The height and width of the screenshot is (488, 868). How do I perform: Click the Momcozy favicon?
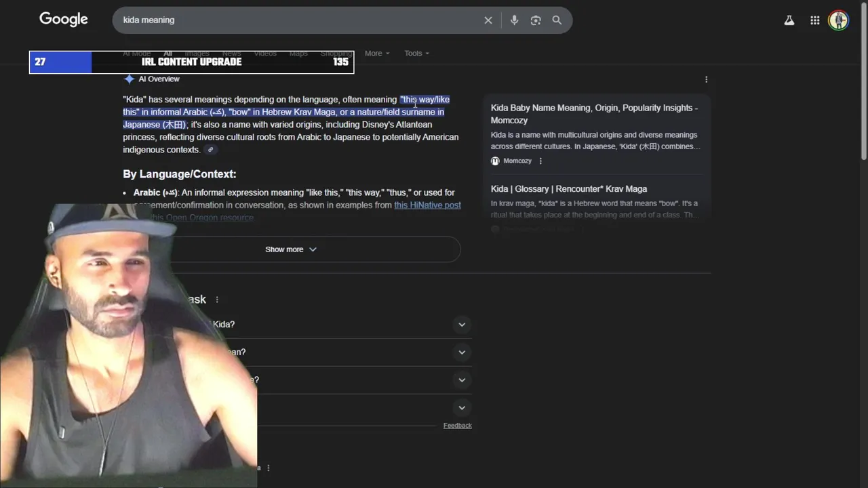(495, 161)
